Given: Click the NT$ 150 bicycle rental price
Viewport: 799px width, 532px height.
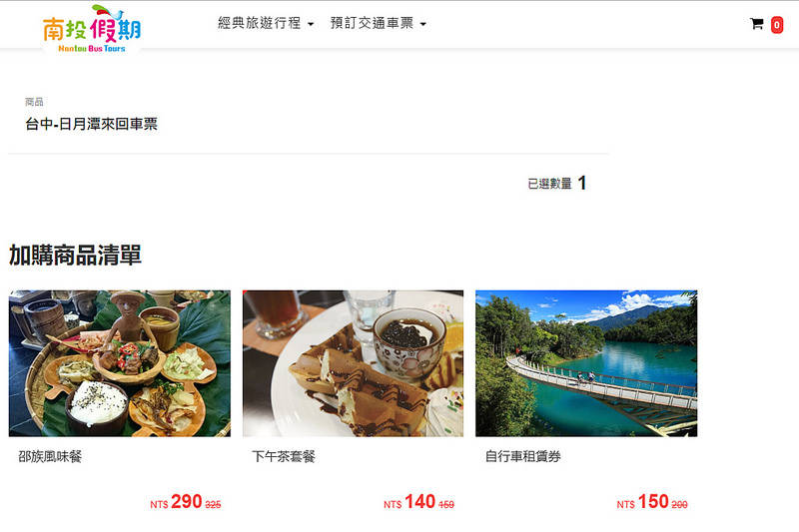Looking at the screenshot, I should 652,502.
